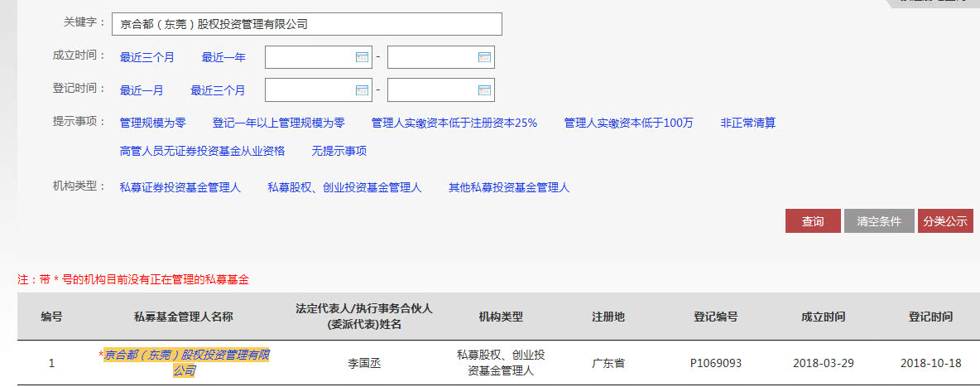Open calendar for registration end date

(484, 89)
